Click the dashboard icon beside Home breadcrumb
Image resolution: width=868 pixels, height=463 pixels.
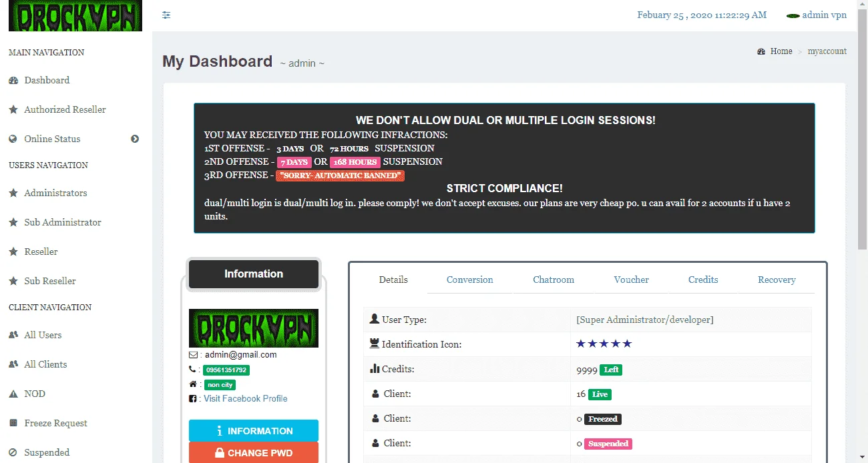coord(761,51)
